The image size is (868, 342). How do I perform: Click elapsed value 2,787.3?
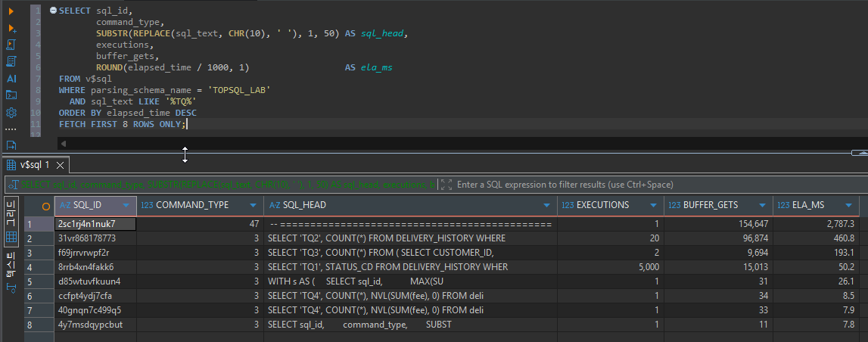pyautogui.click(x=816, y=224)
